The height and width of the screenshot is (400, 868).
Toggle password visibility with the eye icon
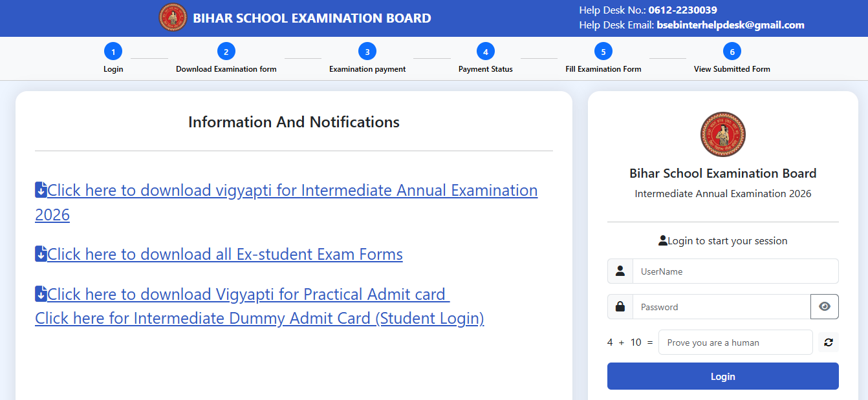[x=825, y=306]
